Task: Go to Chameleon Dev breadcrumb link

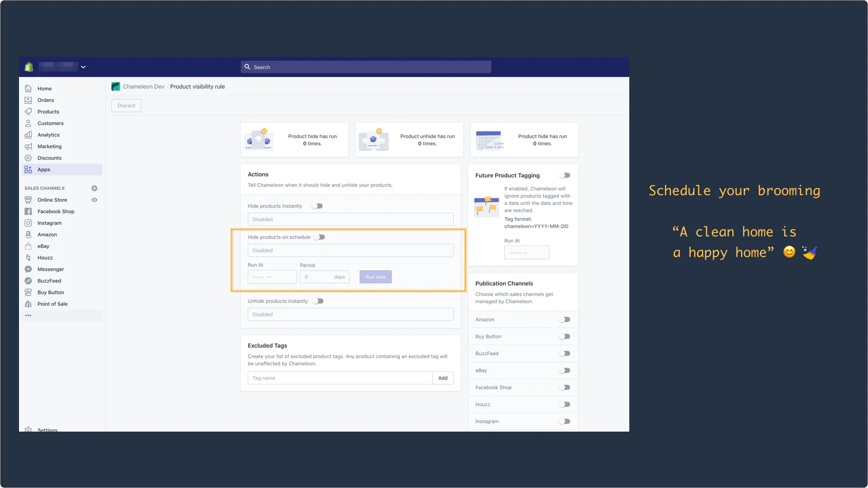Action: pyautogui.click(x=143, y=87)
